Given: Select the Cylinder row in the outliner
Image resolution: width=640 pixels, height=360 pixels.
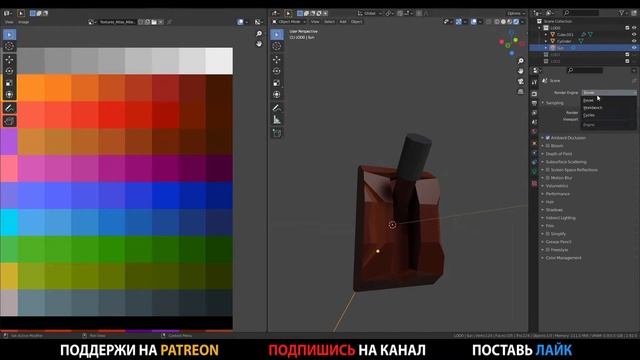Looking at the screenshot, I should [x=584, y=41].
